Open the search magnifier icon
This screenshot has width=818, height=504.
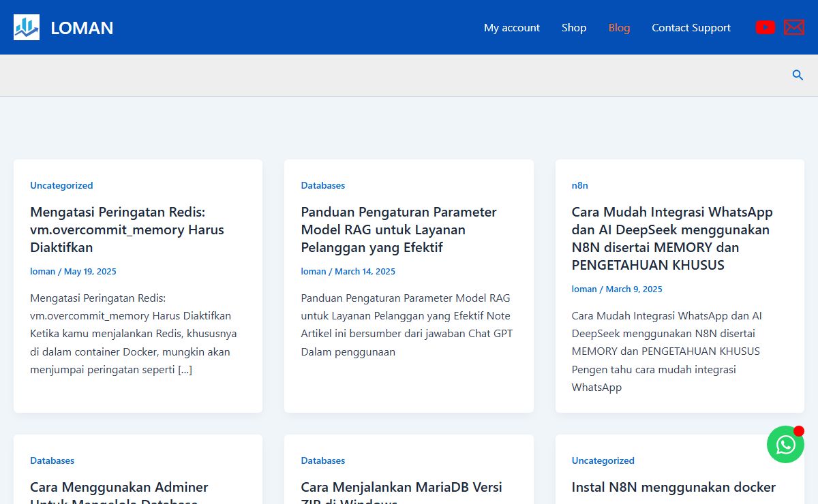click(x=798, y=76)
